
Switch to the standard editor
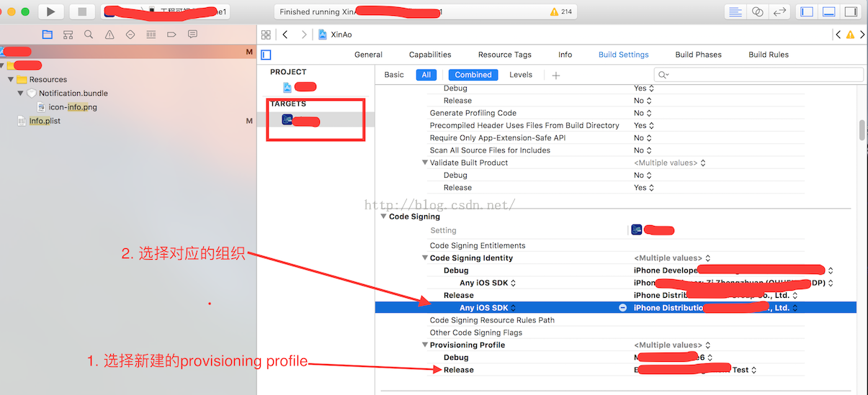click(x=735, y=12)
